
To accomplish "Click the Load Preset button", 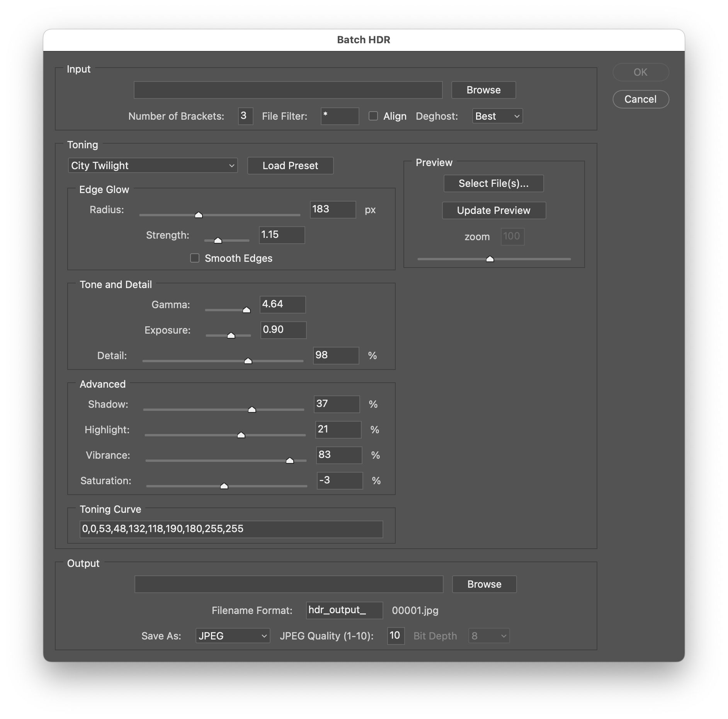I will [x=290, y=166].
